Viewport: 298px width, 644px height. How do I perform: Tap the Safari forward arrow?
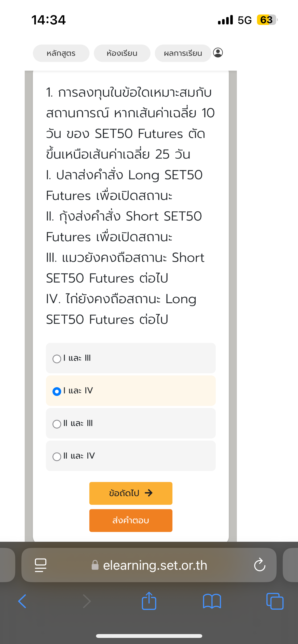click(87, 601)
